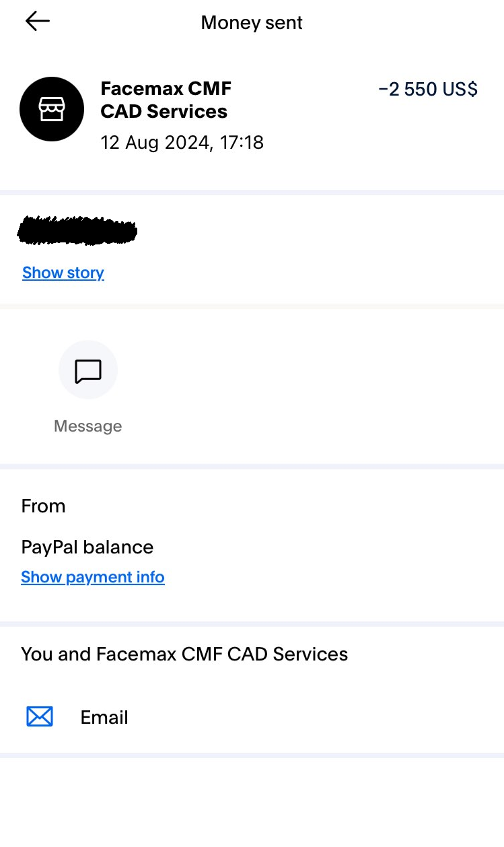The height and width of the screenshot is (847, 504).
Task: Select the Email contact option label
Action: pyautogui.click(x=104, y=718)
